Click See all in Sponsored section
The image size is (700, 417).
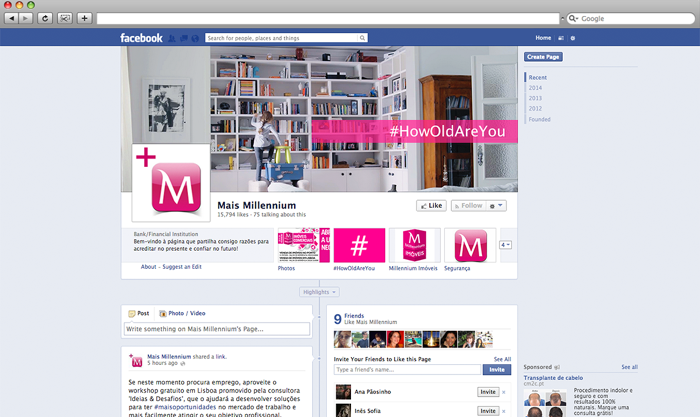click(x=629, y=367)
